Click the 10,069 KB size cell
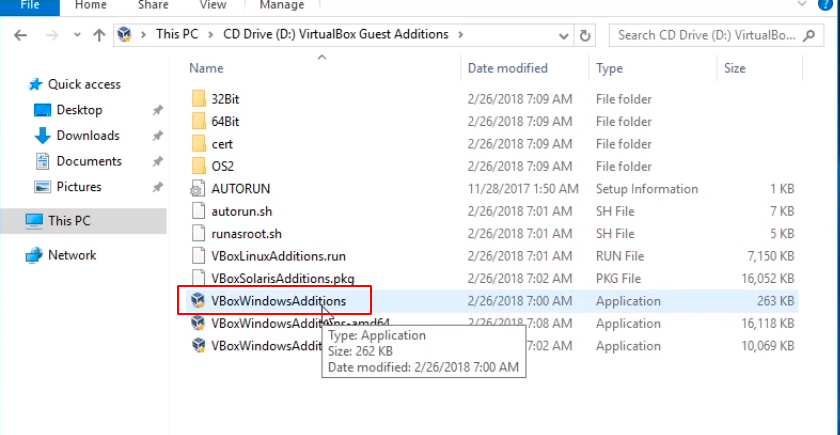This screenshot has width=840, height=435. coord(768,346)
